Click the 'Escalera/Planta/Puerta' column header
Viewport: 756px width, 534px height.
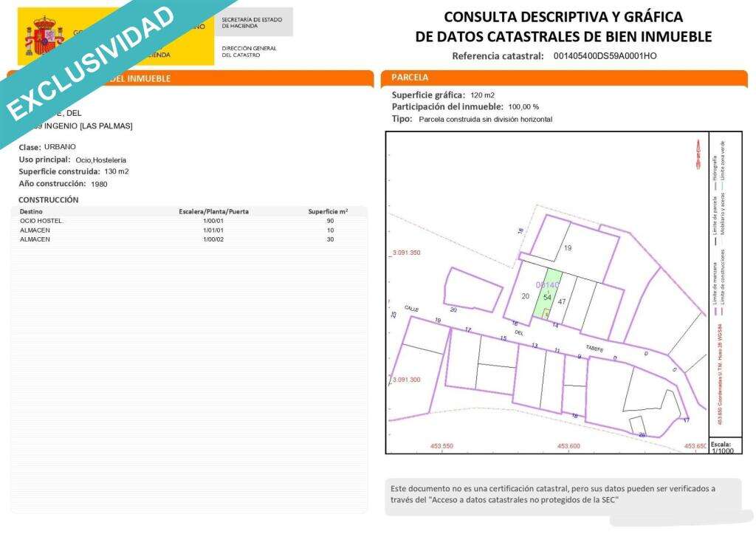click(213, 212)
